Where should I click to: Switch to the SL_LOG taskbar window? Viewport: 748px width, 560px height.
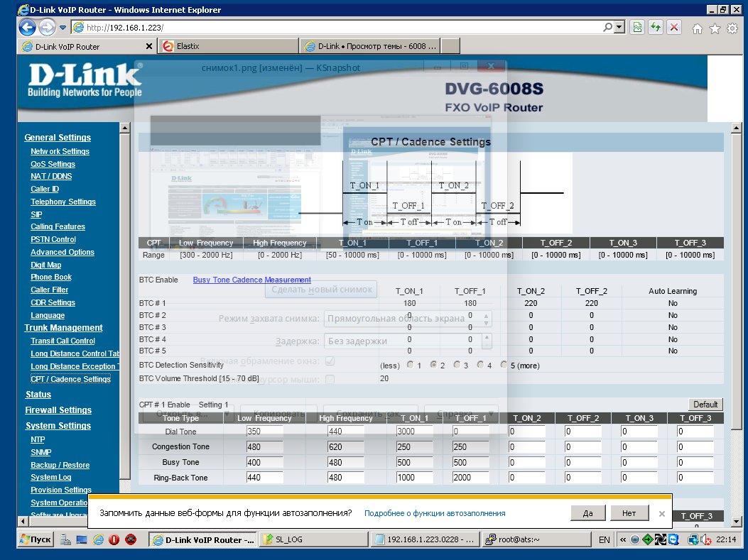(313, 539)
